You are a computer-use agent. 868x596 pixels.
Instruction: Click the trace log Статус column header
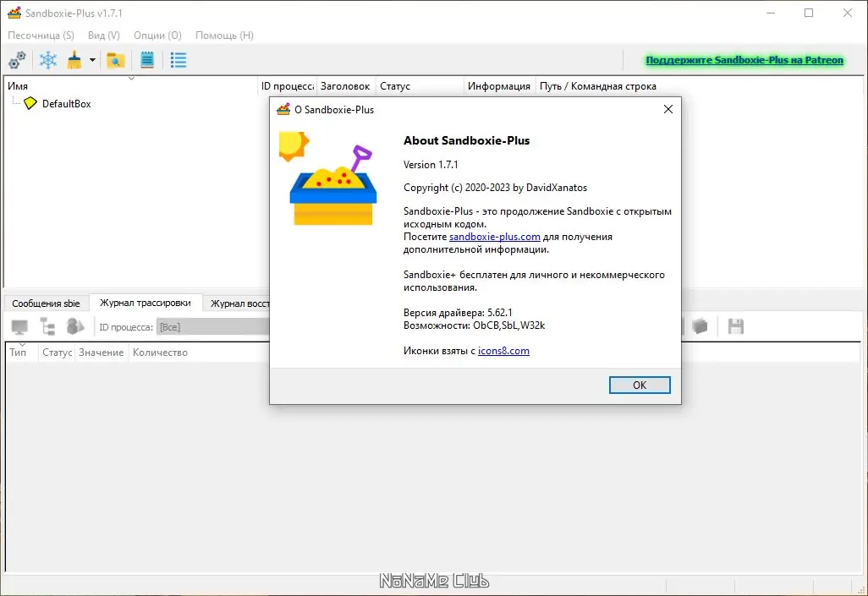pyautogui.click(x=57, y=352)
